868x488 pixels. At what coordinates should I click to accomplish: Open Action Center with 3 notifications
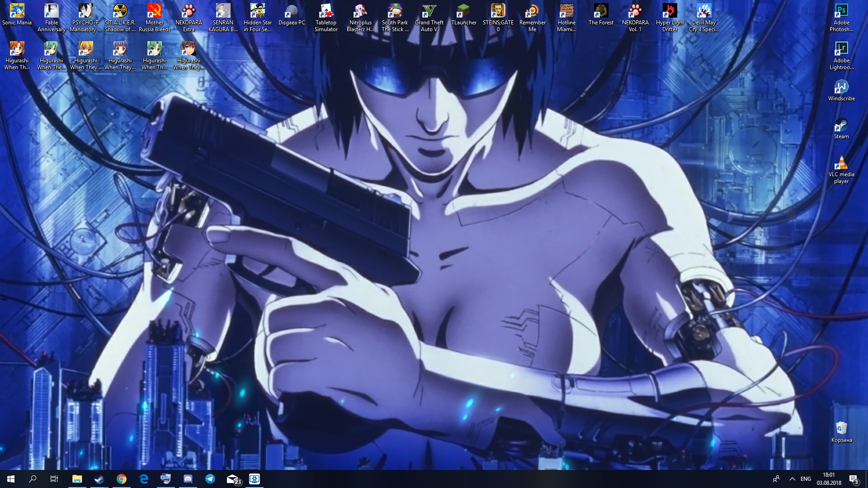coord(854,479)
